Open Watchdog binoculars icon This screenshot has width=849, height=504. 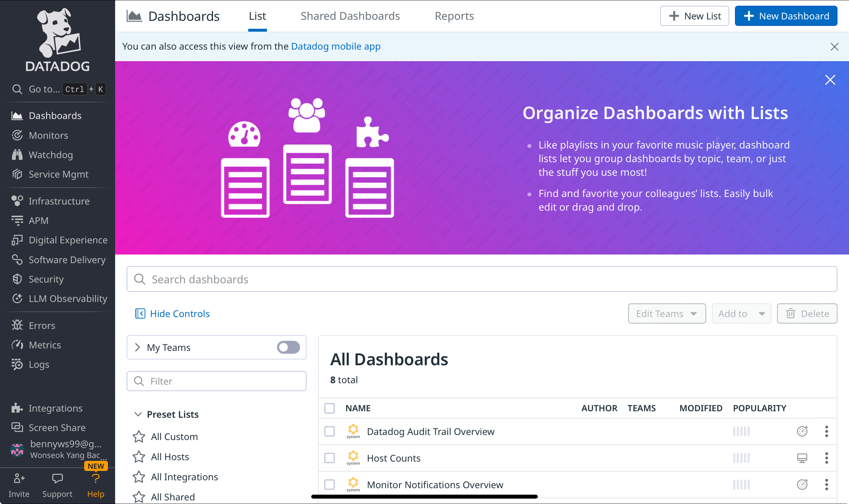17,155
